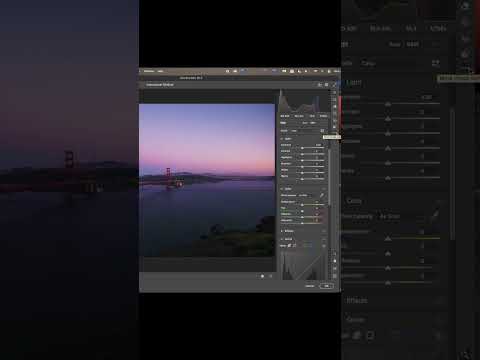This screenshot has width=480, height=360.
Task: Collapse the Color panel section
Action: 282,189
